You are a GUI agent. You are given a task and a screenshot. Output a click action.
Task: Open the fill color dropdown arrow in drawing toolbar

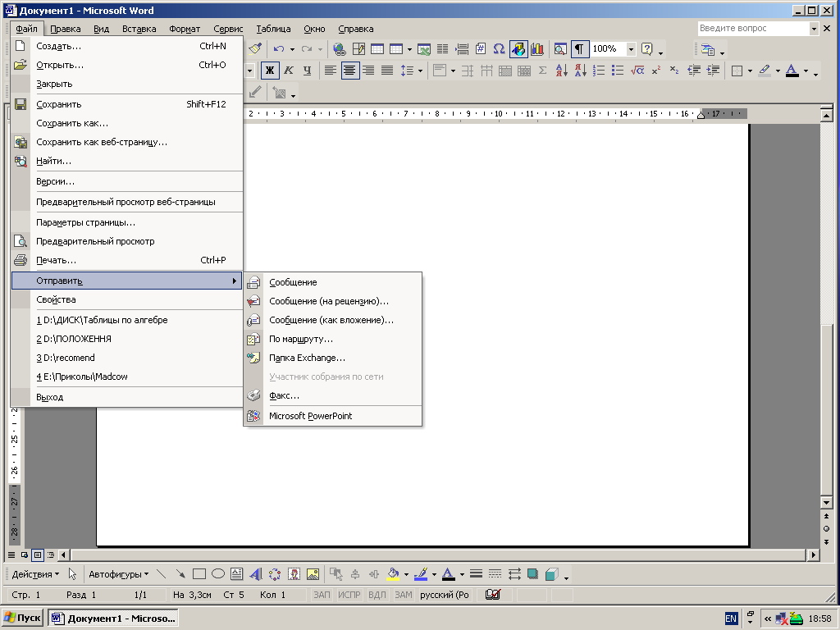click(406, 575)
